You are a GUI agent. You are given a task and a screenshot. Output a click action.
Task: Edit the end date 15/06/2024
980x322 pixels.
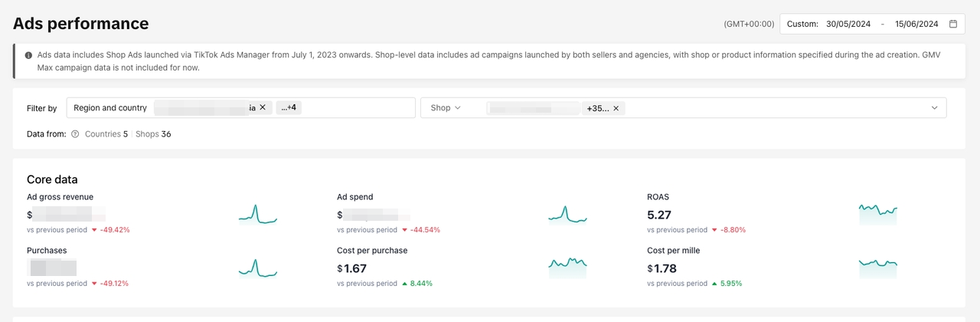coord(916,24)
